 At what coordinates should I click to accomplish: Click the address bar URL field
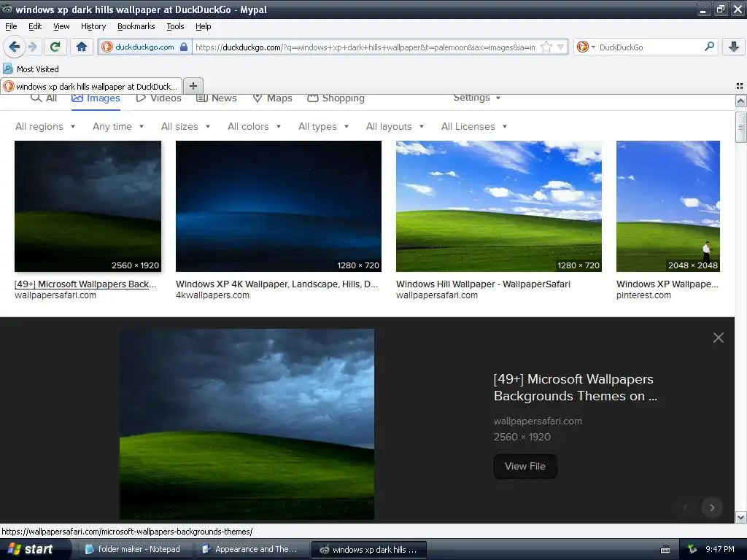coord(365,47)
